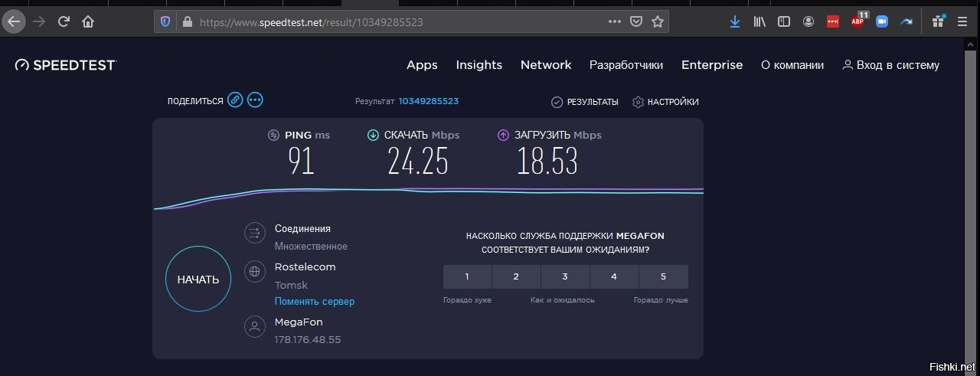The image size is (980, 376).
Task: Open the Apps menu item
Action: 422,65
